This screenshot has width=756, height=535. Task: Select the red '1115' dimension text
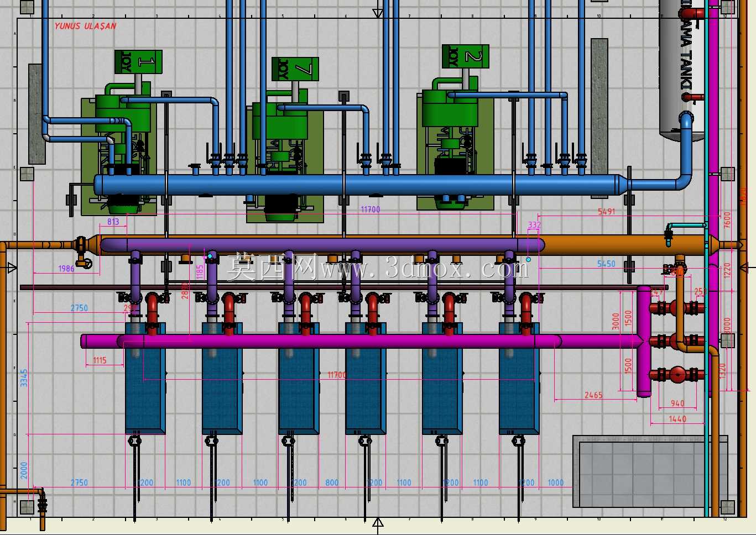coord(100,360)
